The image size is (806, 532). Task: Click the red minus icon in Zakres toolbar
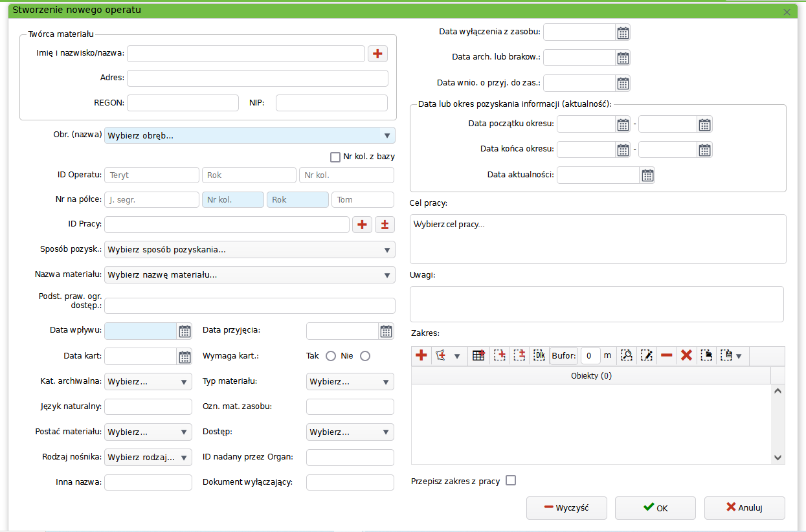(x=667, y=355)
